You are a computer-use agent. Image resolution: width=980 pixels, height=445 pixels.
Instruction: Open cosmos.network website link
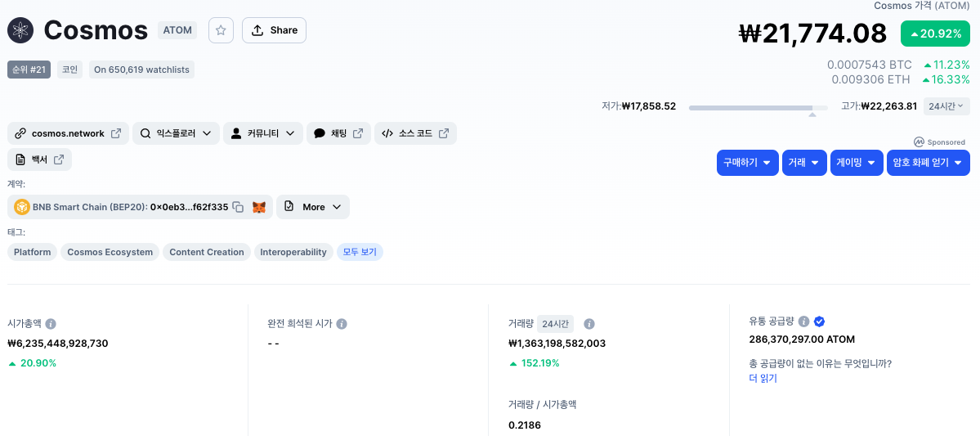(x=68, y=133)
